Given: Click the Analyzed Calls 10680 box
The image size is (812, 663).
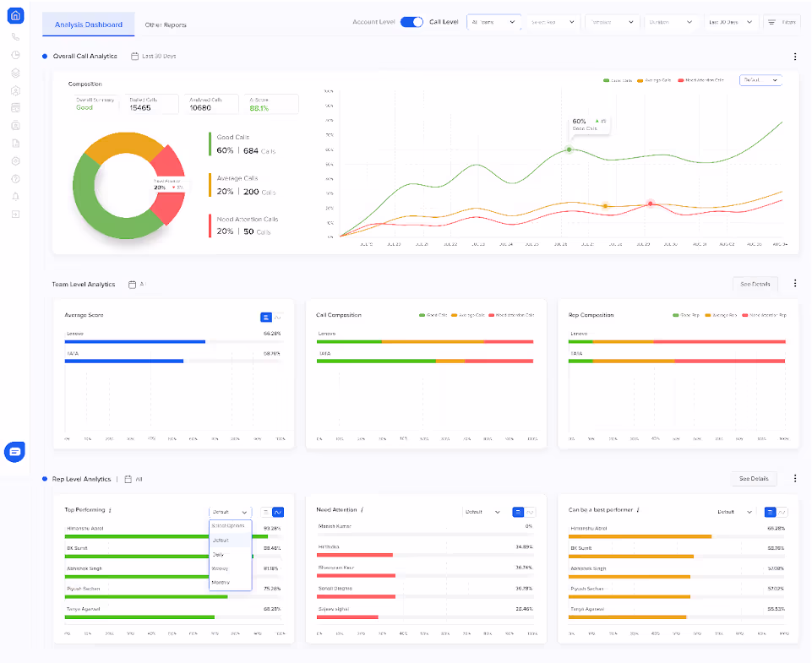Looking at the screenshot, I should pos(210,104).
